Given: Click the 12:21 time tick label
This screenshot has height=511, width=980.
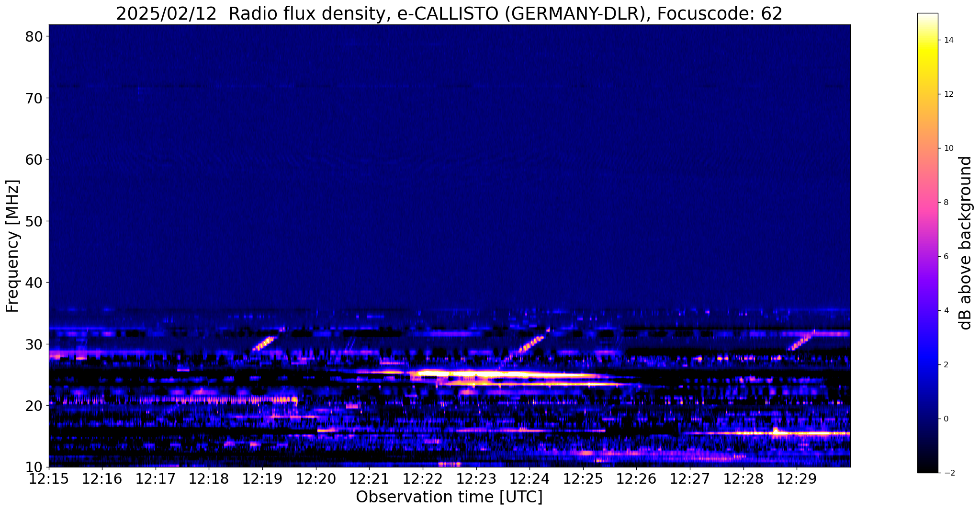Looking at the screenshot, I should 369,479.
